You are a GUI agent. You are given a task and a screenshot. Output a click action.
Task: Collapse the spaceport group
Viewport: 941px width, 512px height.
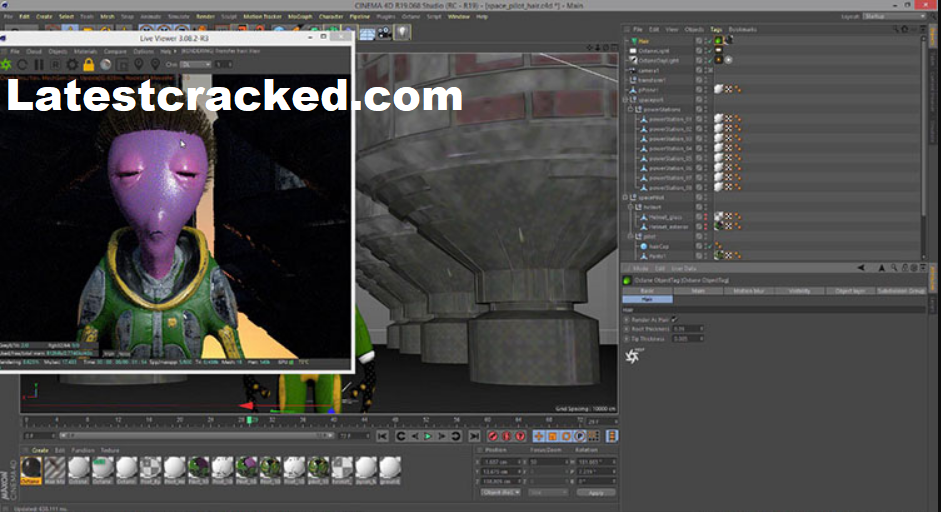(626, 100)
